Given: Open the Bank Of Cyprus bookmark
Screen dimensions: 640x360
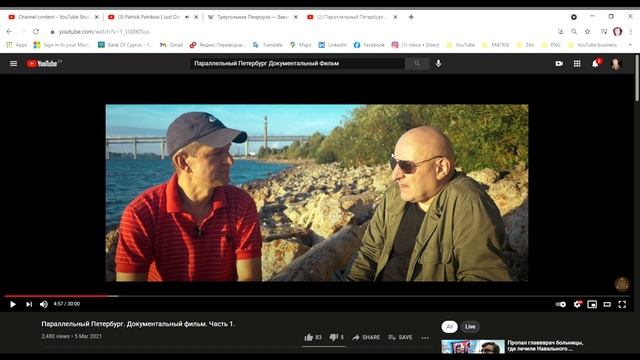Looking at the screenshot, I should pyautogui.click(x=125, y=45).
